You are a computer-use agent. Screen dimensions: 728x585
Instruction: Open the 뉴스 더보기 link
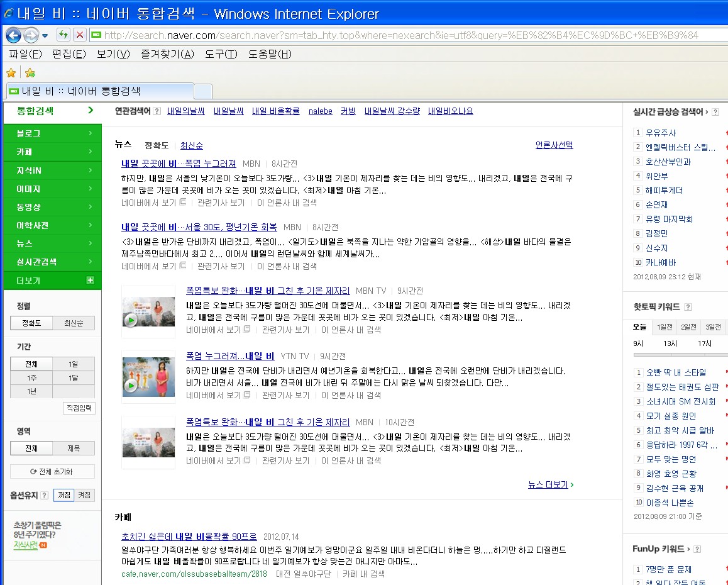[x=551, y=485]
